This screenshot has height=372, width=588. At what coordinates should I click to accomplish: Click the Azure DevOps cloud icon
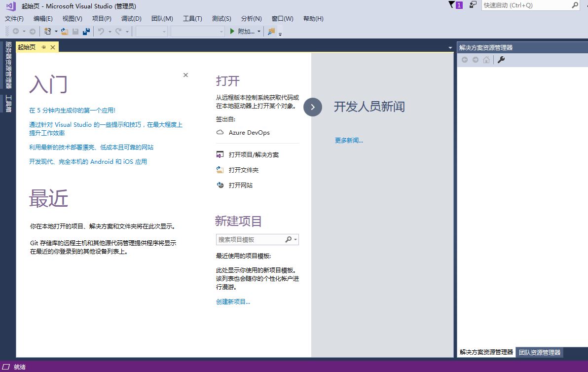(x=220, y=132)
